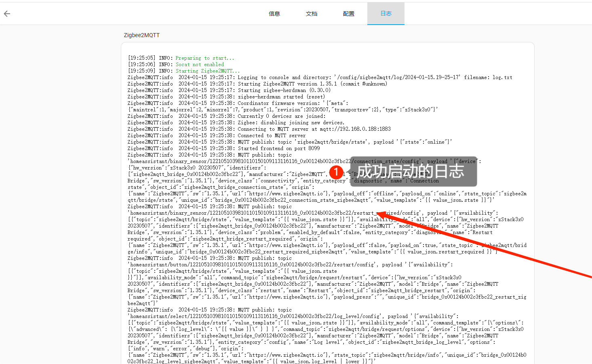Click the red number 1 annotation badge
The image size is (592, 364).
[336, 172]
